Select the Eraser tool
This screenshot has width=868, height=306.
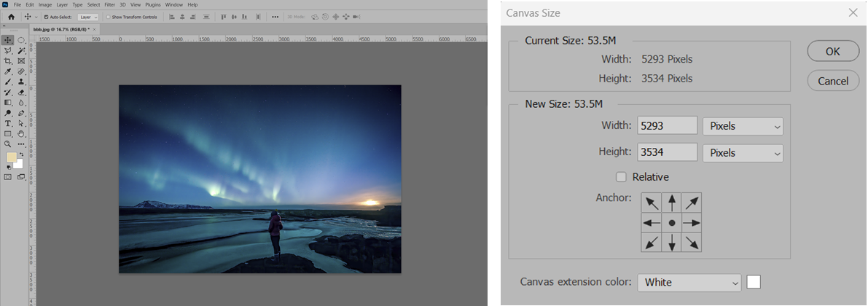21,93
